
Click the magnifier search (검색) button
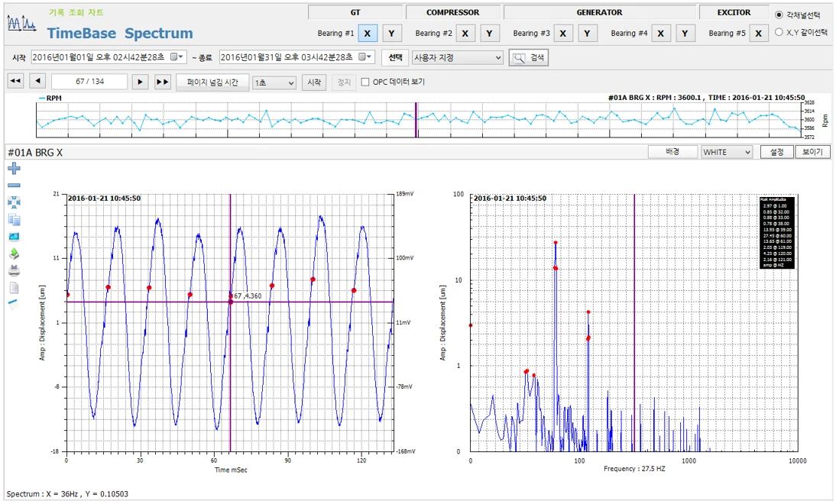[x=528, y=57]
